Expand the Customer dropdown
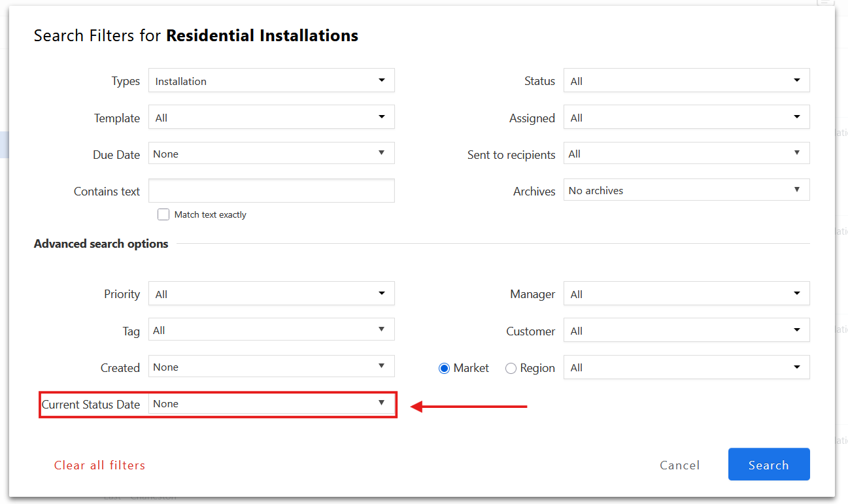This screenshot has height=504, width=848. click(687, 331)
